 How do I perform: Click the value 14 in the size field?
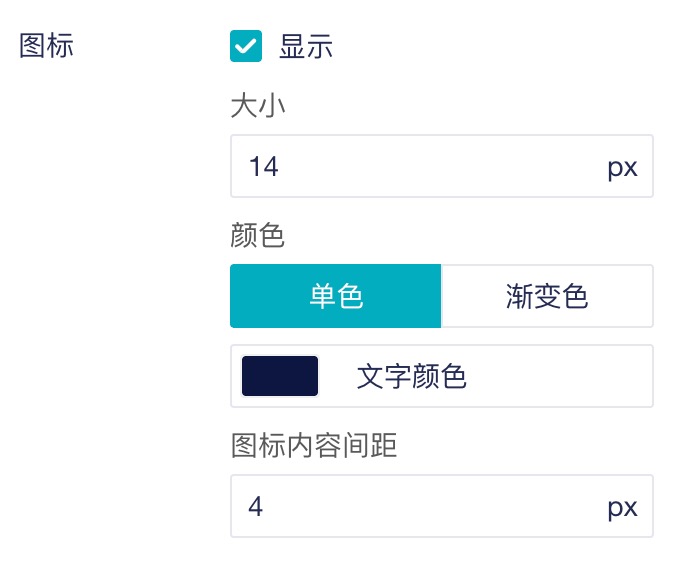(264, 166)
